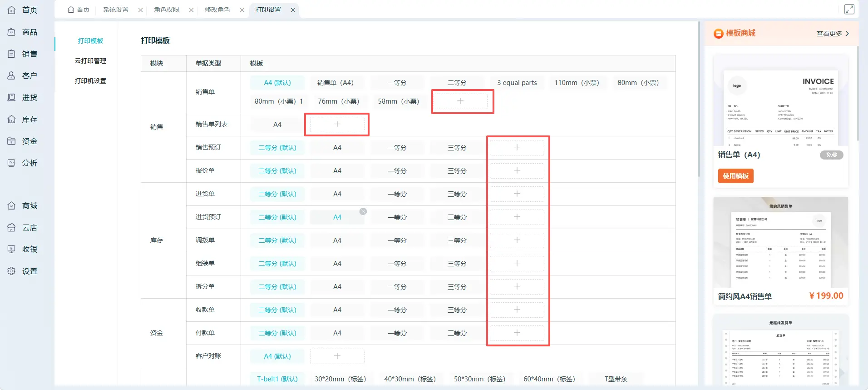
Task: Click 查看更多 in template mall
Action: [833, 34]
